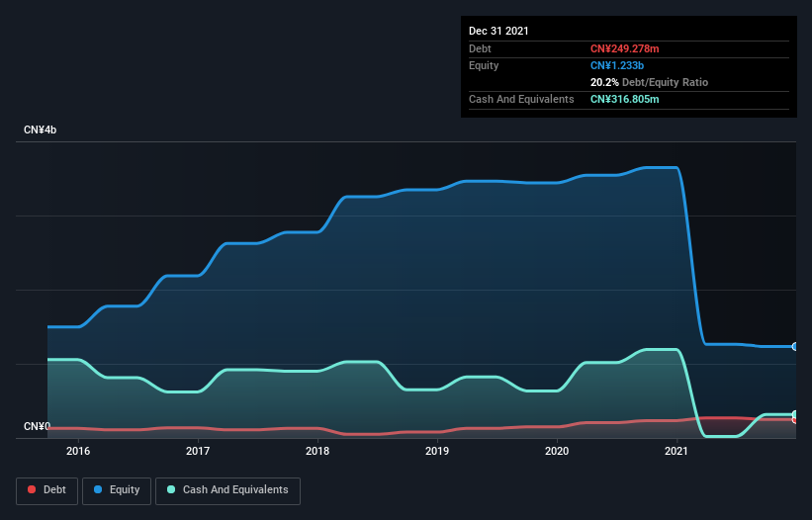The height and width of the screenshot is (520, 812).
Task: Select the red Debt end-point marker
Action: (795, 420)
